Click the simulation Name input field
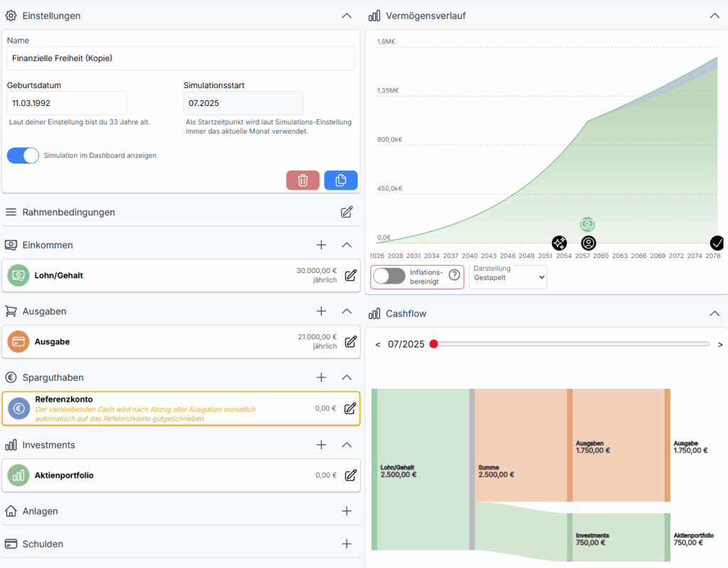 181,58
